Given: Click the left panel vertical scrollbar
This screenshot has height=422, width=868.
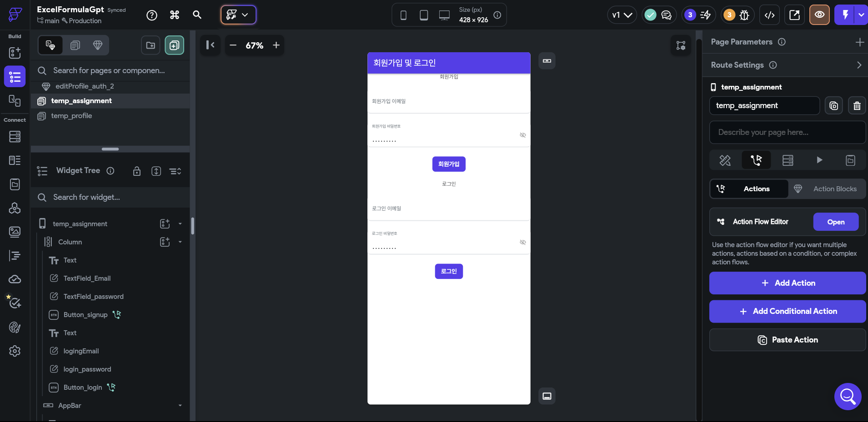Looking at the screenshot, I should [x=193, y=226].
